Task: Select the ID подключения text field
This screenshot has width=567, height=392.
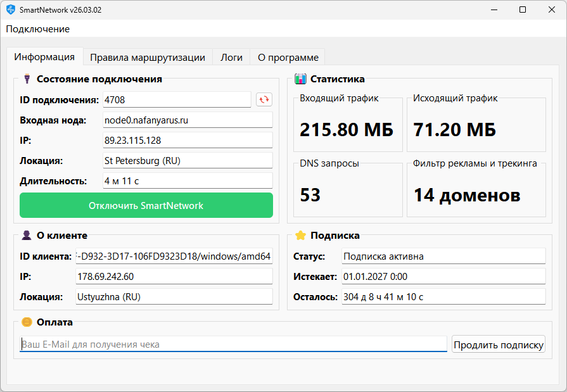Action: tap(177, 99)
